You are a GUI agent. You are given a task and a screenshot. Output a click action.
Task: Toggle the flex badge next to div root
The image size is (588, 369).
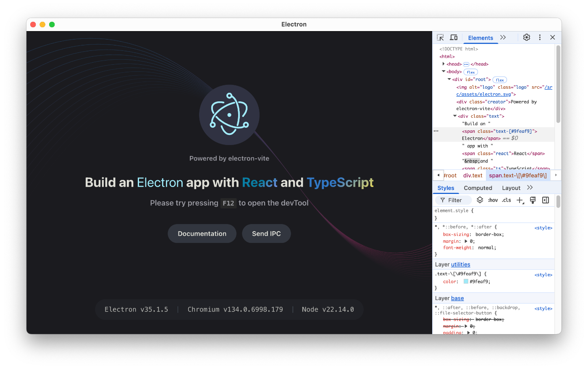point(500,80)
